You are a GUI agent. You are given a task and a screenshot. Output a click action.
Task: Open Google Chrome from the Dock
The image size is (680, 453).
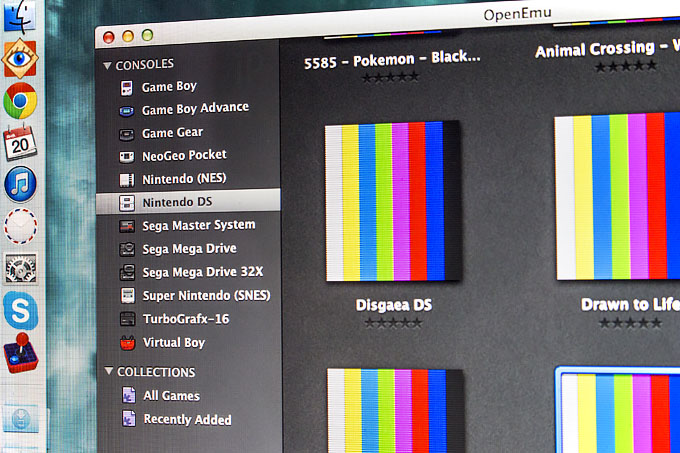[20, 101]
